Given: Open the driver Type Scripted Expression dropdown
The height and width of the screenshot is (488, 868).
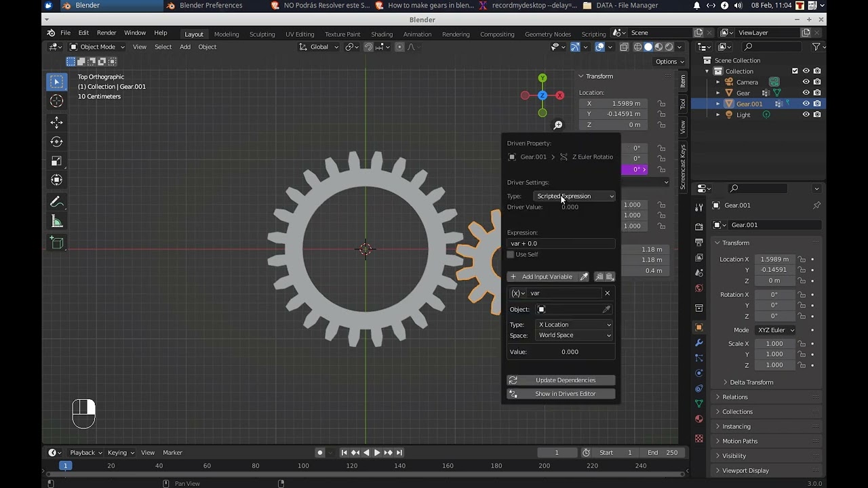Looking at the screenshot, I should point(575,196).
